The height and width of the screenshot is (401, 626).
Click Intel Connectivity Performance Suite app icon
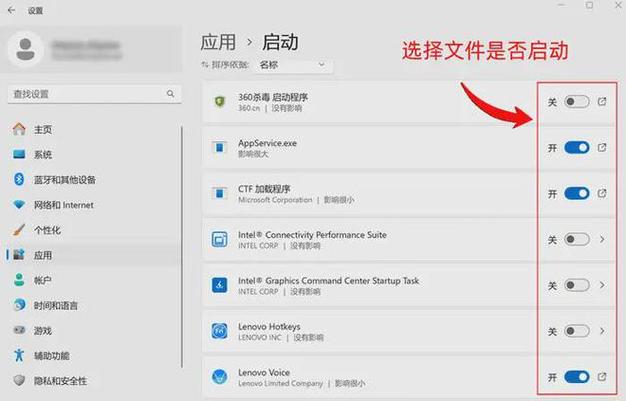click(x=220, y=239)
